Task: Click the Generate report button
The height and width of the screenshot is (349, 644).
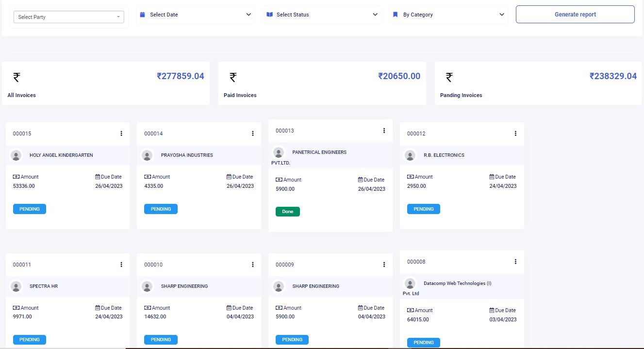Action: (575, 15)
